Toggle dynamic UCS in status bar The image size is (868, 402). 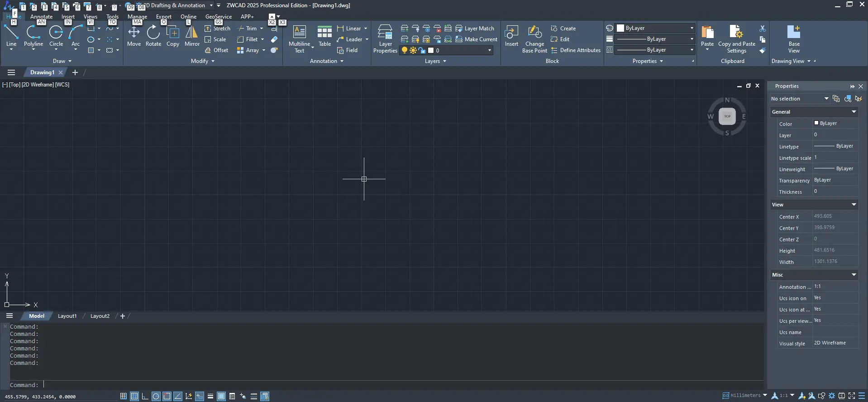click(x=189, y=396)
